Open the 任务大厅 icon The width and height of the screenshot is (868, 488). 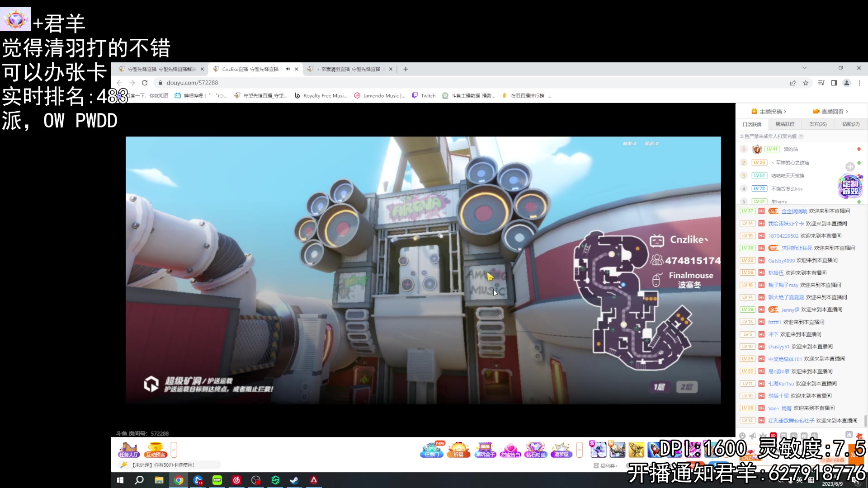point(129,450)
